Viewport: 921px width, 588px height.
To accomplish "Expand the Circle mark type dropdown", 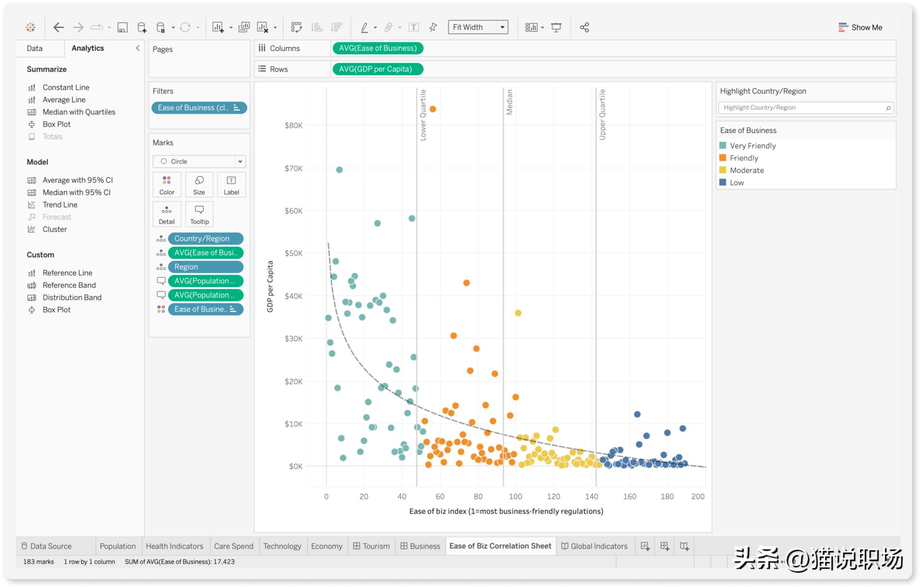I will 240,162.
